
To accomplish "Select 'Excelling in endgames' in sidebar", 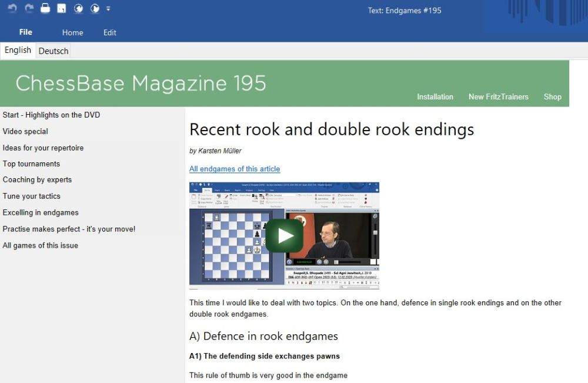I will point(41,212).
